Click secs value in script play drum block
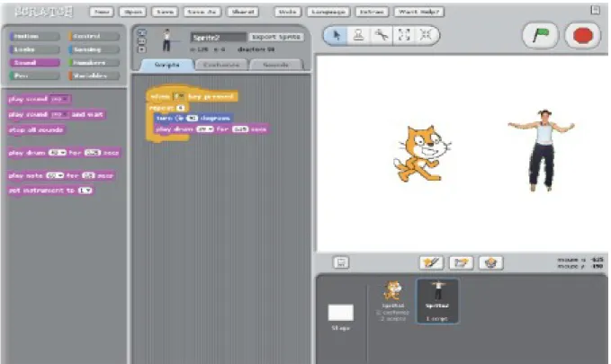This screenshot has width=611, height=364. (x=240, y=129)
